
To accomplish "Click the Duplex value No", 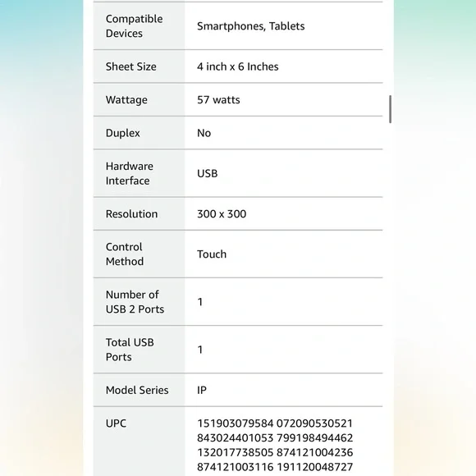I will [204, 133].
